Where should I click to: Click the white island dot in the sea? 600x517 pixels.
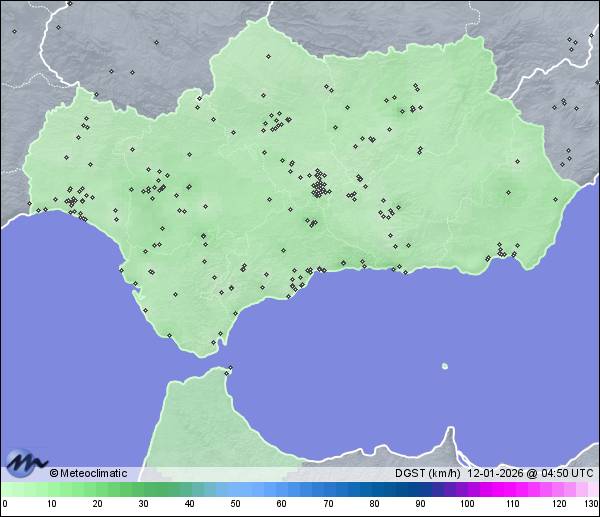pyautogui.click(x=445, y=365)
